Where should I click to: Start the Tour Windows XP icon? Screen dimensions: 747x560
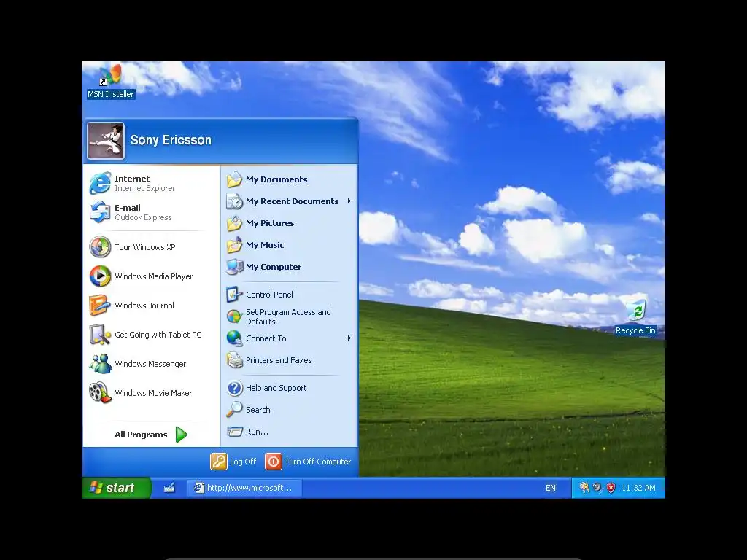click(x=100, y=247)
